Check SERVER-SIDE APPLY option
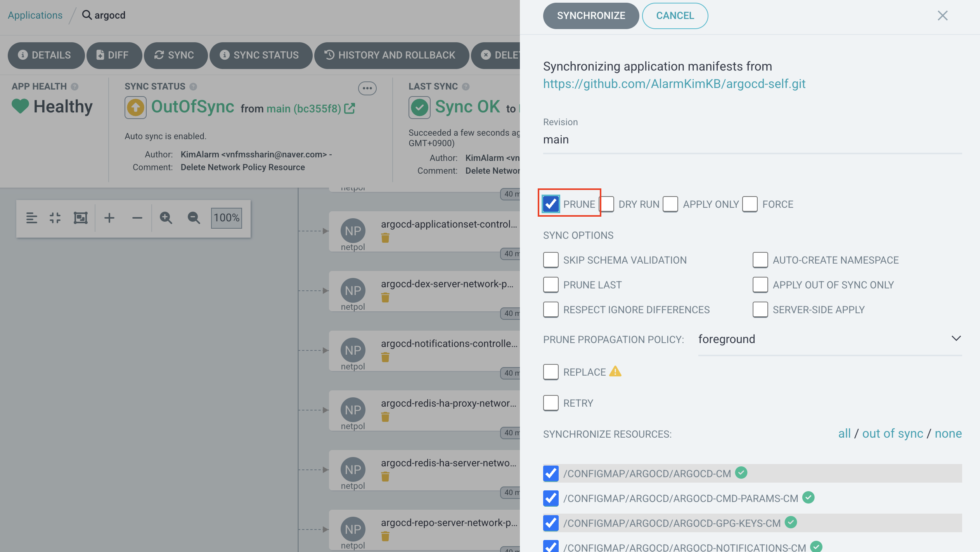This screenshot has width=980, height=552. pos(760,310)
